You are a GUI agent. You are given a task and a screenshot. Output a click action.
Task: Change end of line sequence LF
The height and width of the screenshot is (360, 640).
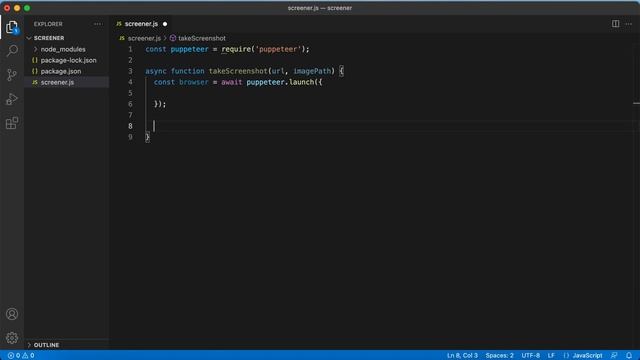551,356
